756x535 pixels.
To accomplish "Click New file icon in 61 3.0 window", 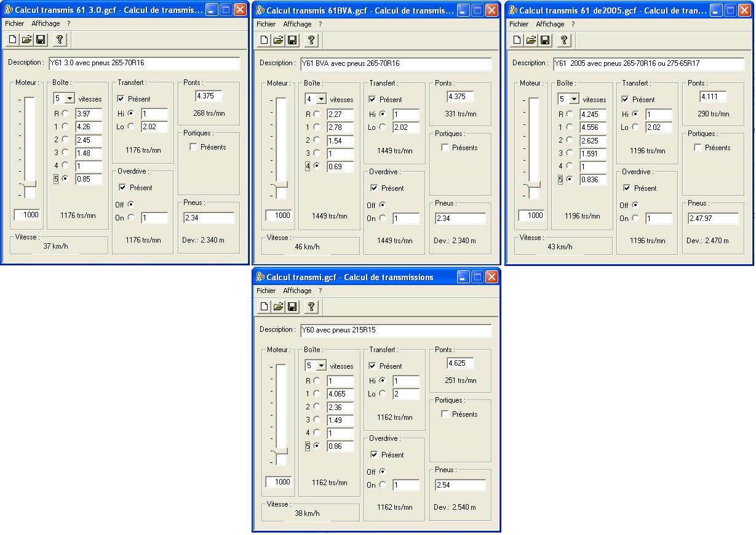I will click(x=13, y=39).
